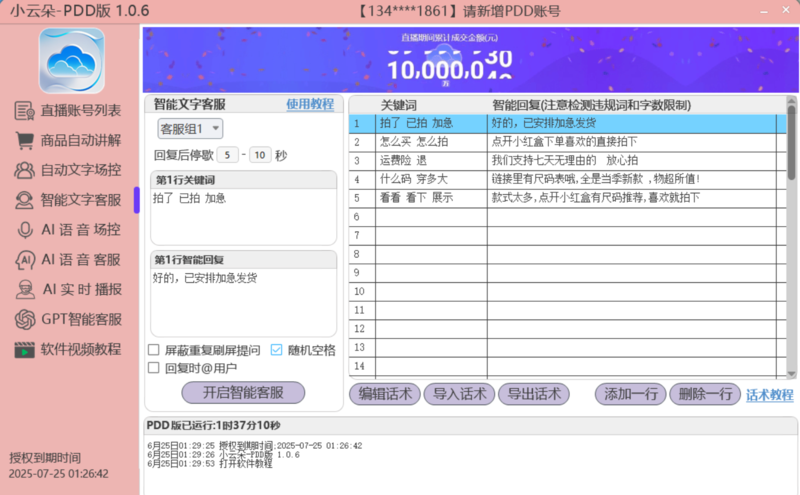Select row 2 keyword 怎么买 怎么拍
The width and height of the screenshot is (800, 495).
click(x=431, y=142)
